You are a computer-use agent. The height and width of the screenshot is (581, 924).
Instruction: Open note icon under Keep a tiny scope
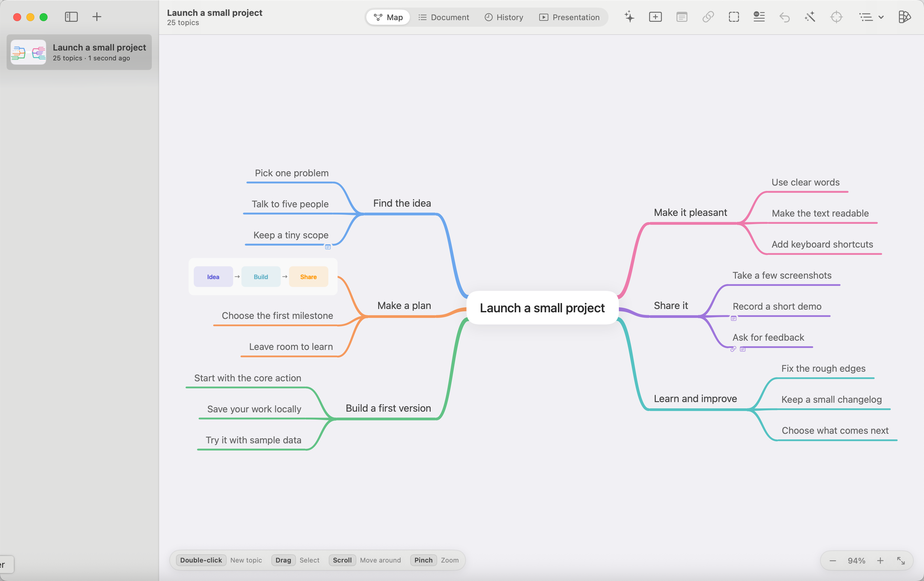pyautogui.click(x=328, y=247)
